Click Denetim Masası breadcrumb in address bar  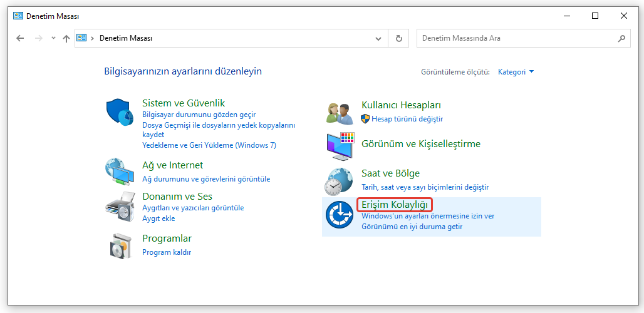(x=126, y=38)
